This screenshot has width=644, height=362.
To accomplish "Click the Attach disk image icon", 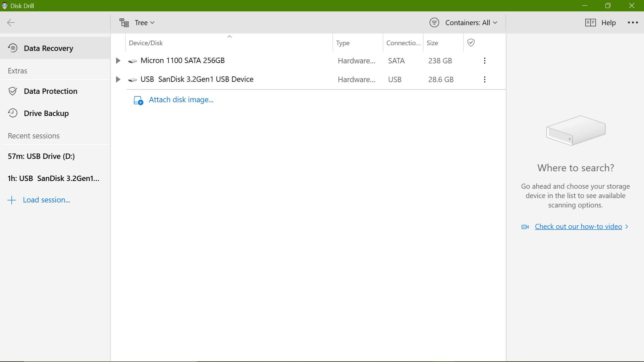I will [x=138, y=100].
